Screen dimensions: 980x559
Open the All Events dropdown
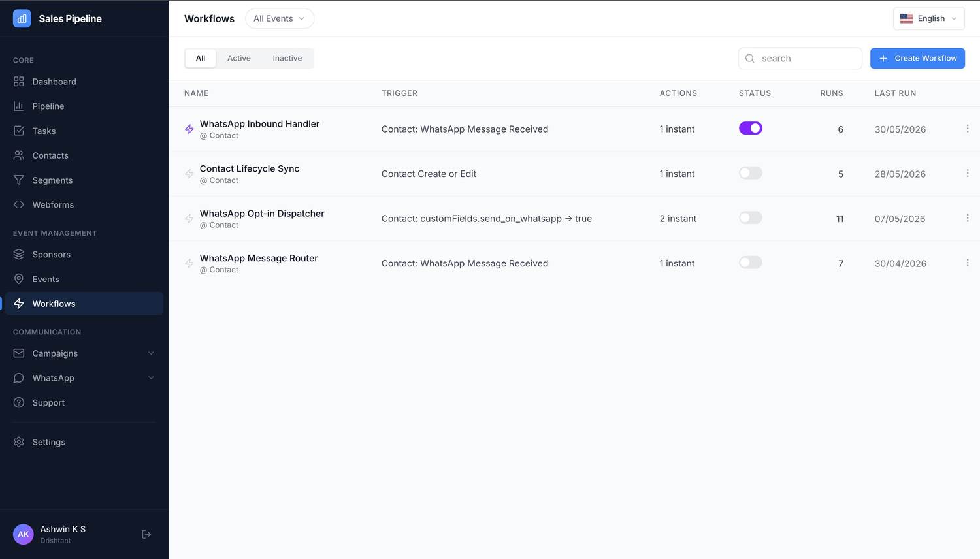(x=280, y=18)
